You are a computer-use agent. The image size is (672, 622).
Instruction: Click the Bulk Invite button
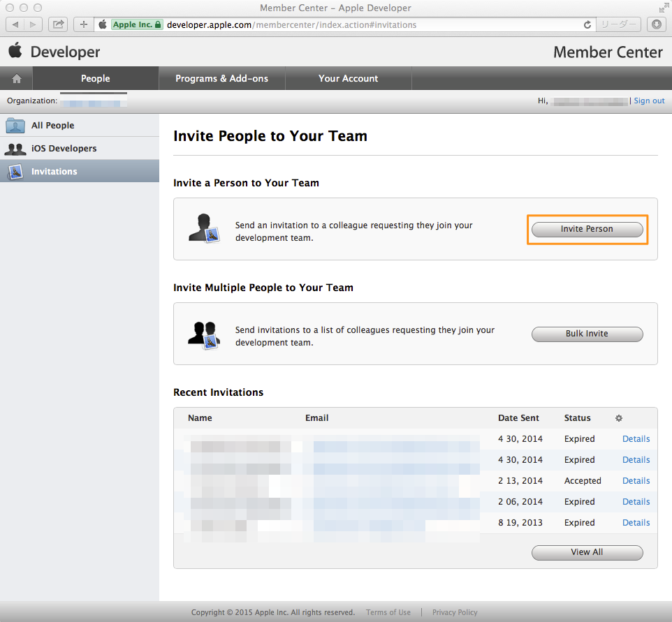(x=587, y=334)
